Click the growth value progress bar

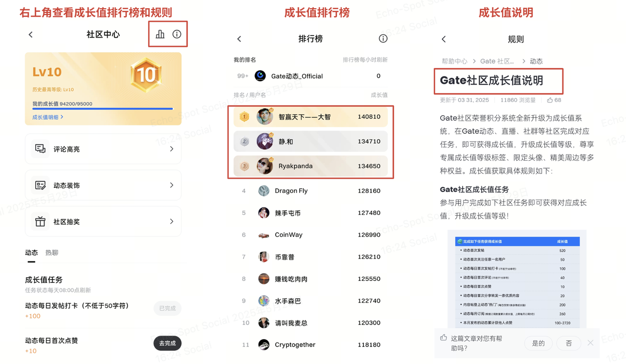pos(103,109)
